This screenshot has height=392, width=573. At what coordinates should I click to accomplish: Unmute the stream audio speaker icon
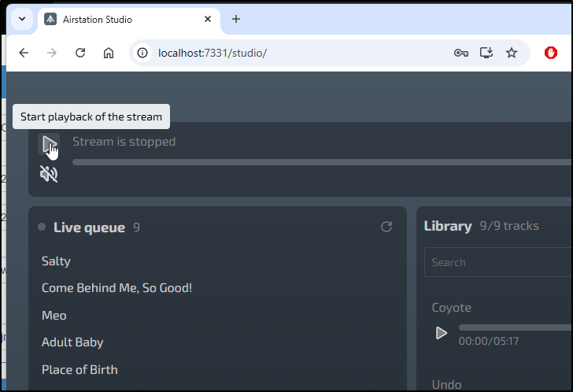coord(49,174)
